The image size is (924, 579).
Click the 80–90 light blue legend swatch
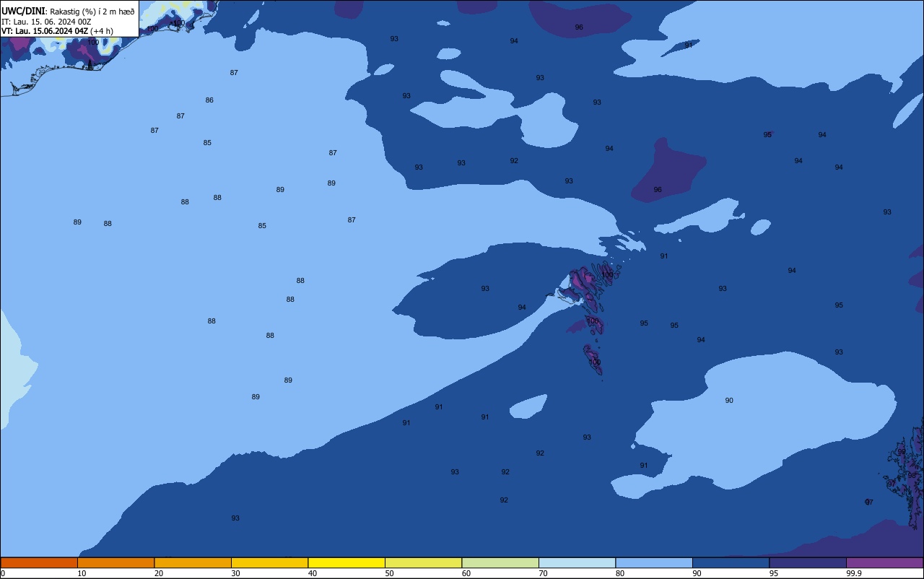654,562
